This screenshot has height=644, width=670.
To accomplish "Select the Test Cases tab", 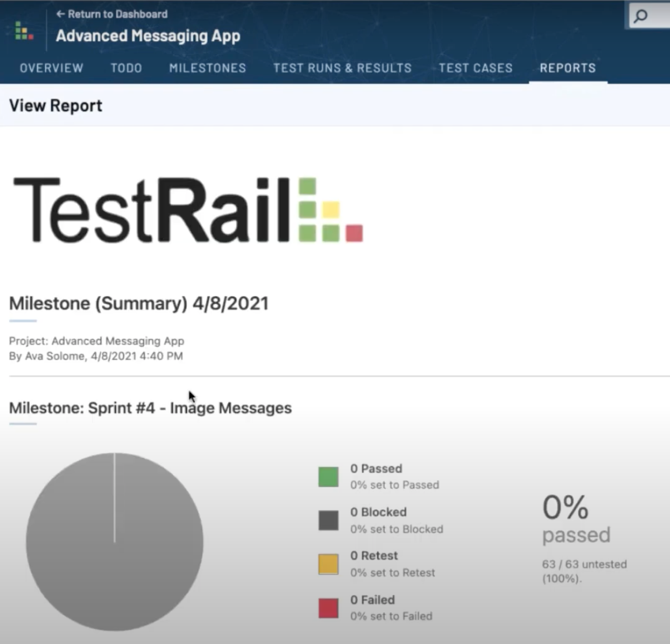I will coord(476,68).
